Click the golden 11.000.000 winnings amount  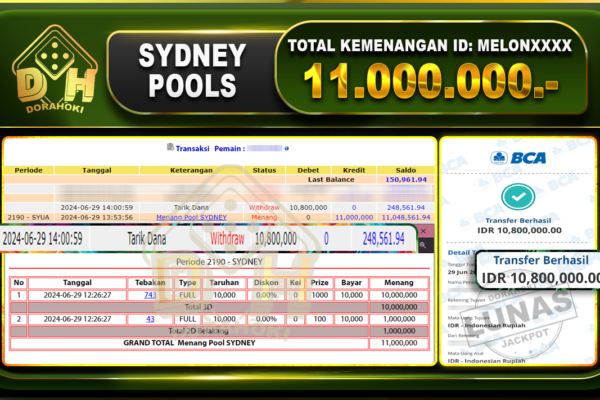431,81
